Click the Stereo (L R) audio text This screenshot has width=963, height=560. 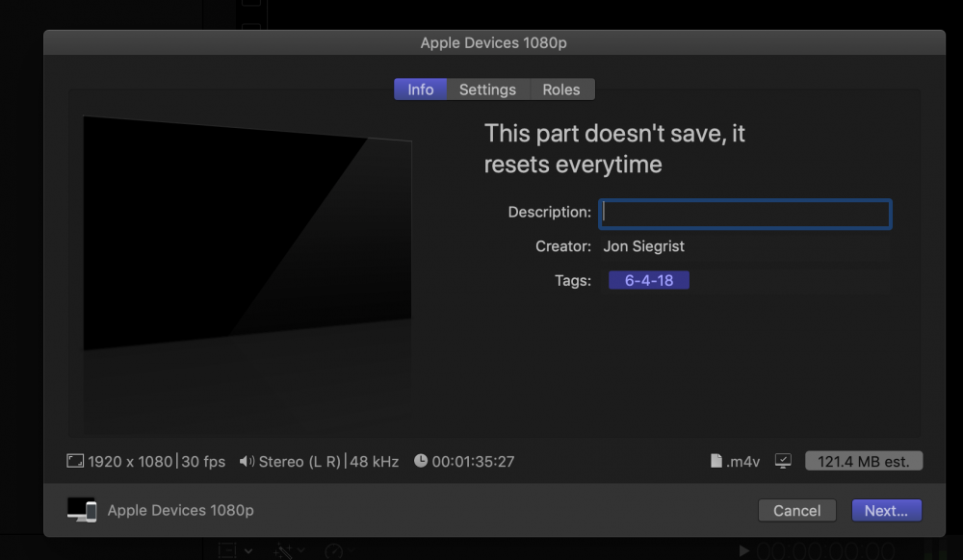point(299,461)
